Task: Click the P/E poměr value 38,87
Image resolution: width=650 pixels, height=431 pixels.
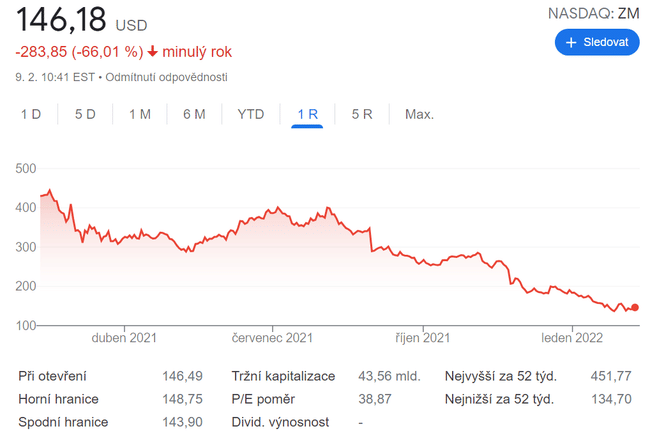Action: [x=375, y=399]
